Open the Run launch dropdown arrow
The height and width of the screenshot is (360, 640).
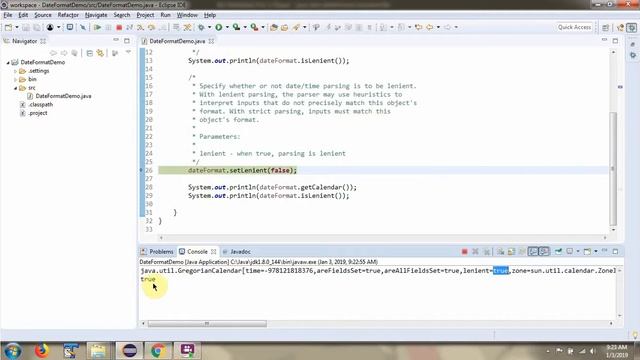227,27
